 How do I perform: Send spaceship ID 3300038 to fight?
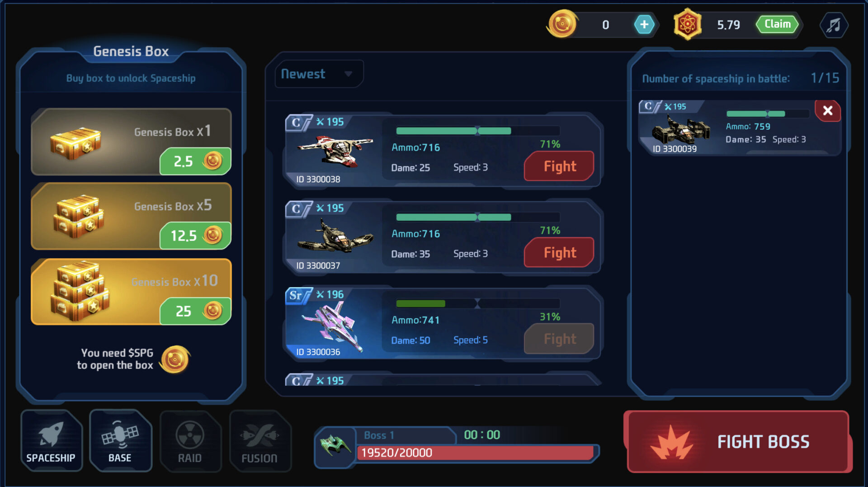pos(559,166)
